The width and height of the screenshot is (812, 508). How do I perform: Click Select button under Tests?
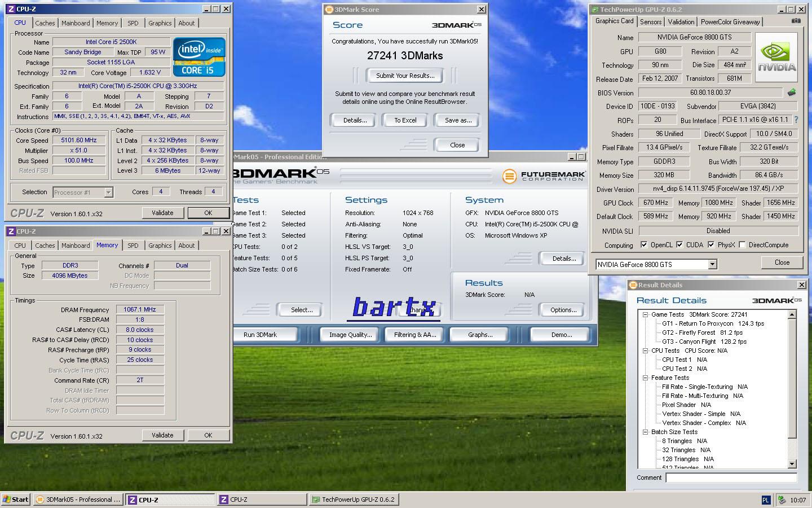pos(302,310)
